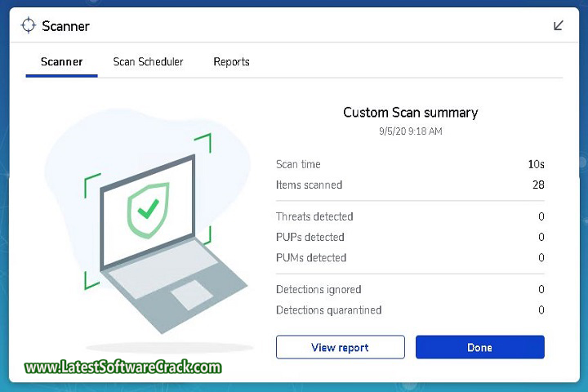This screenshot has height=392, width=588.
Task: Switch to the Scanner tab
Action: click(61, 62)
